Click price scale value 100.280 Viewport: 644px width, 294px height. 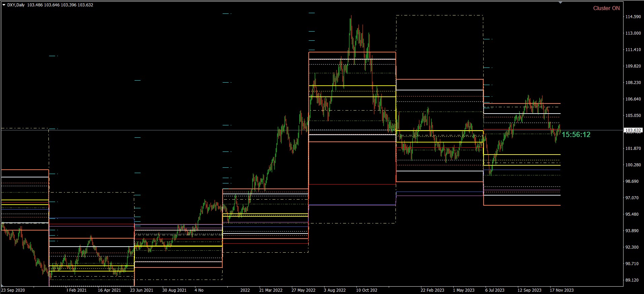(633, 165)
